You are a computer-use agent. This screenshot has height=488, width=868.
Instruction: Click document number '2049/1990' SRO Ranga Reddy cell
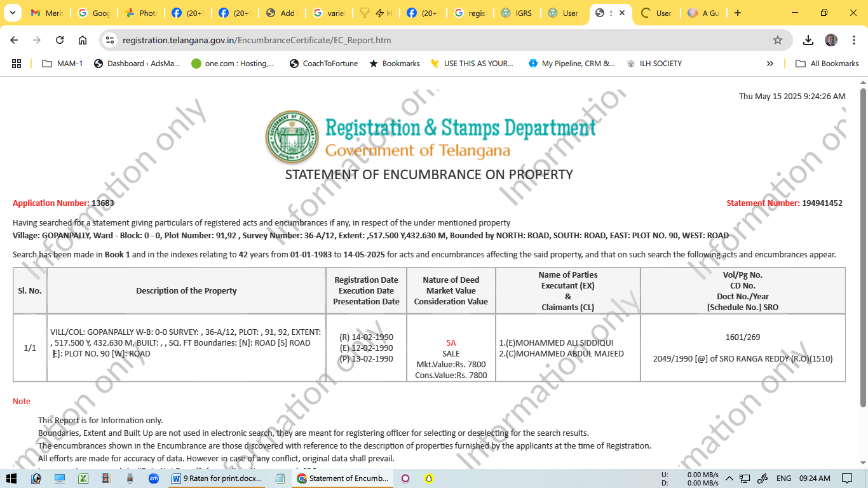743,358
